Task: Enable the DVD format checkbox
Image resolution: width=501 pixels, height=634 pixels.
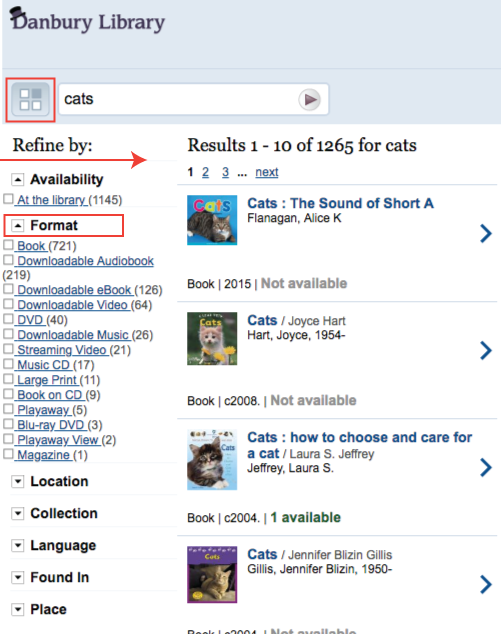Action: 8,319
